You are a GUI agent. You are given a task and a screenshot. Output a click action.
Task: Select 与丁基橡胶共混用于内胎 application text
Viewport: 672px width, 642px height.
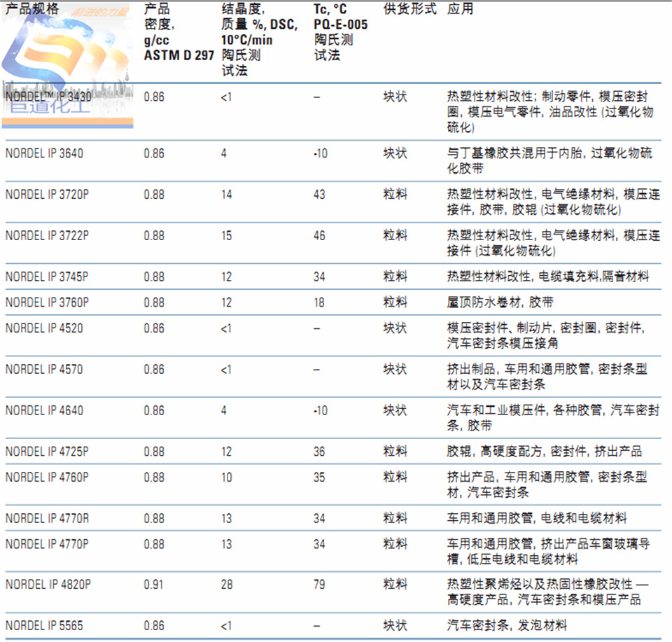pyautogui.click(x=515, y=153)
